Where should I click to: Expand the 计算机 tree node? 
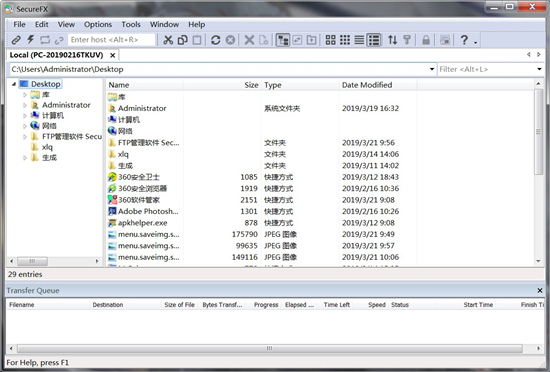pos(25,116)
